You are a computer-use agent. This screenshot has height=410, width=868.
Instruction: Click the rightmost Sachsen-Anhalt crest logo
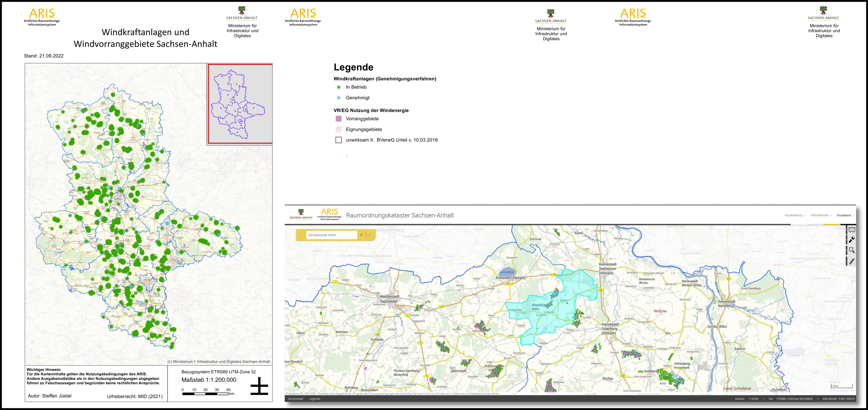[x=823, y=13]
